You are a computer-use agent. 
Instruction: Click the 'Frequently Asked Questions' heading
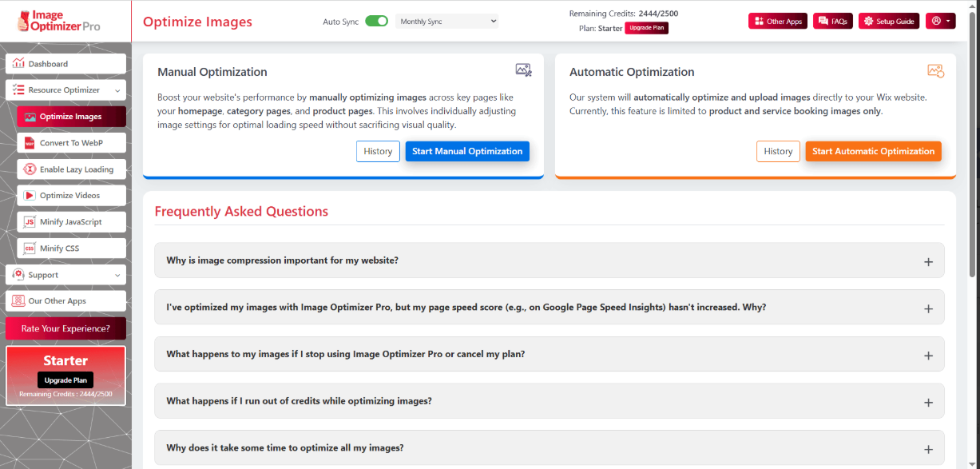241,212
